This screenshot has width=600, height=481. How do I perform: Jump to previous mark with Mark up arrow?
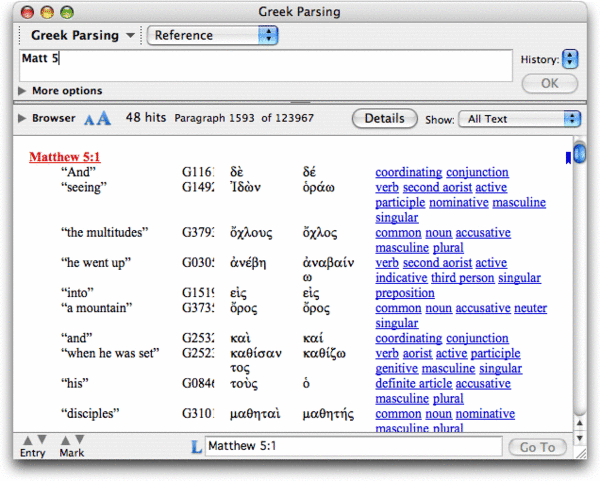tap(65, 439)
